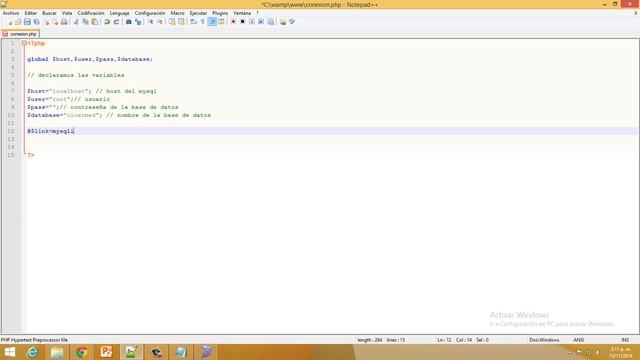Click line number 14 in the margin
This screenshot has height=360, width=640.
11,147
